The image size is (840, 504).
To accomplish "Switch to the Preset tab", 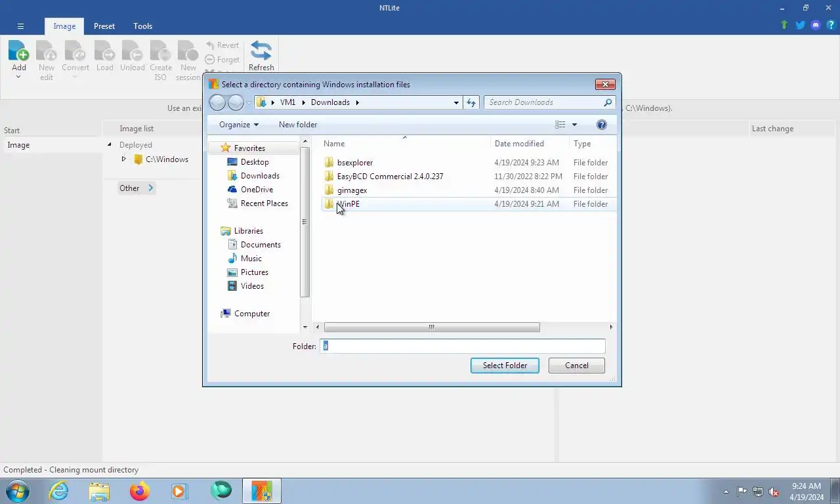I will click(104, 26).
